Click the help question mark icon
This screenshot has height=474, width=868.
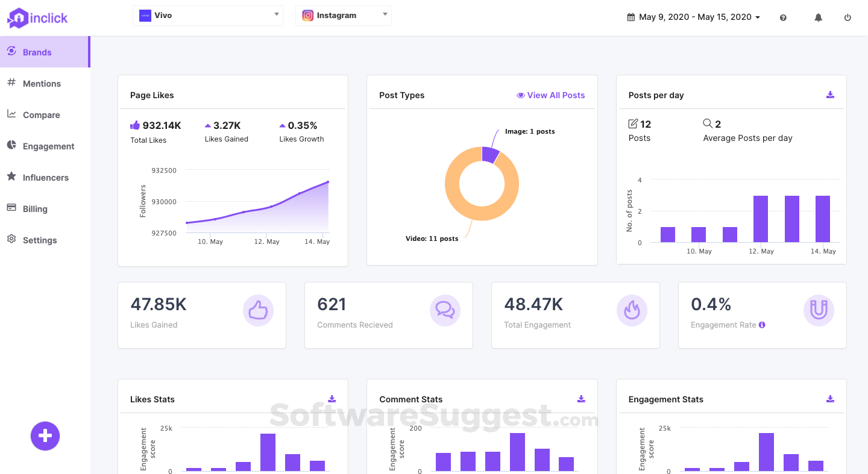point(783,17)
